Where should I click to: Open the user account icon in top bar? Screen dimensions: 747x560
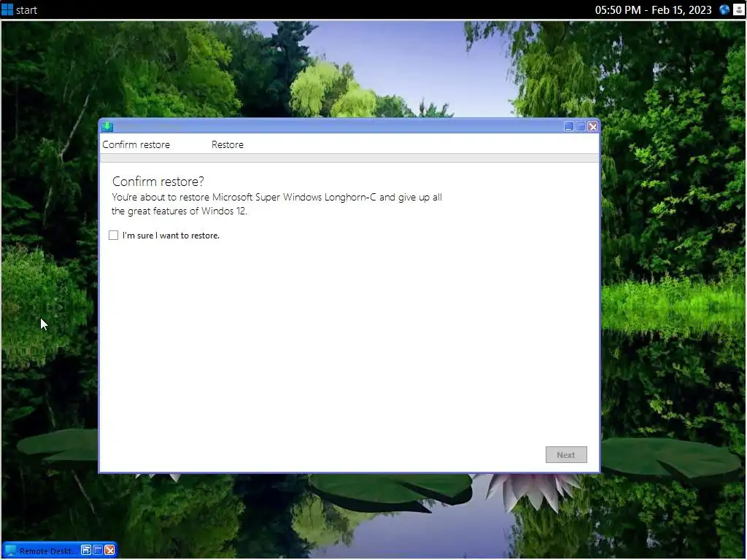pos(738,9)
